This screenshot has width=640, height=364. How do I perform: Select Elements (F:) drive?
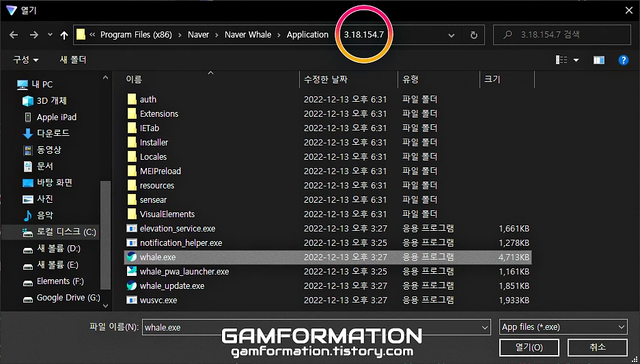(53, 281)
